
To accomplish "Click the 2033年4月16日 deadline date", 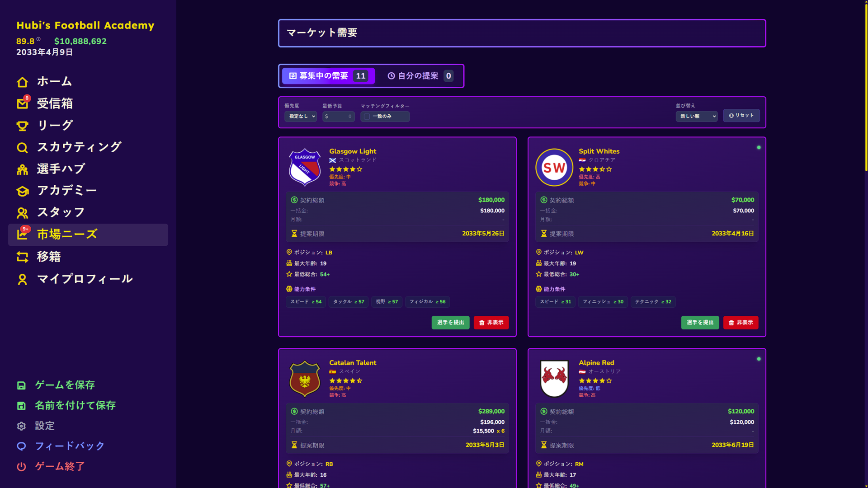I will click(732, 234).
